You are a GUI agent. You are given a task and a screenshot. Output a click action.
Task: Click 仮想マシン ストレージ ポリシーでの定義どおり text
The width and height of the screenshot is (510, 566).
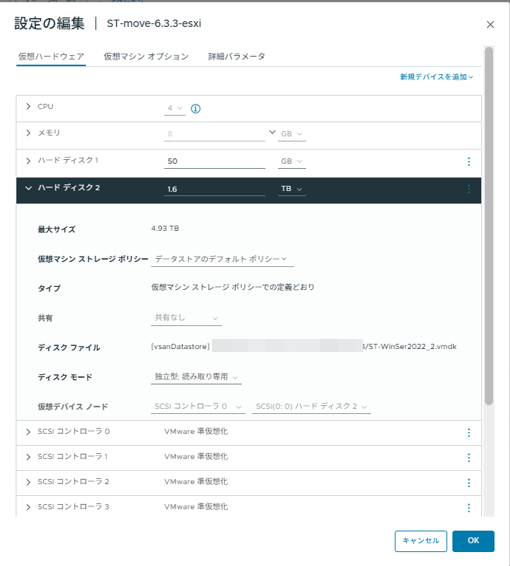point(233,287)
